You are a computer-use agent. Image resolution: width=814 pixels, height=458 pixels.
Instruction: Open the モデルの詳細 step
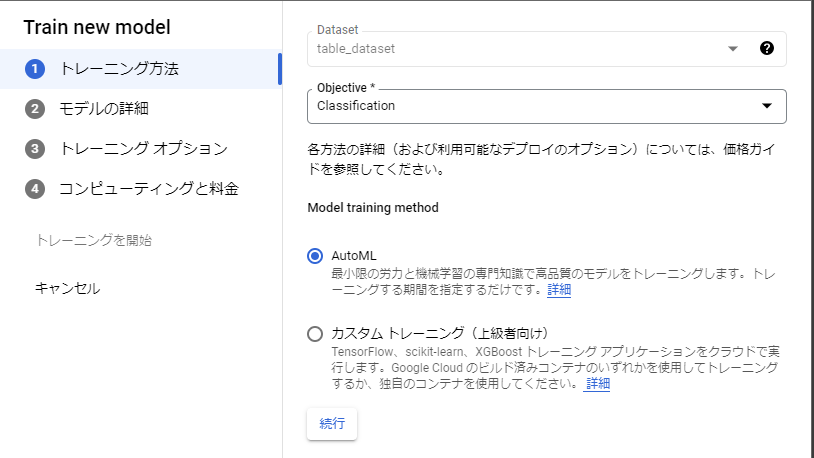104,109
